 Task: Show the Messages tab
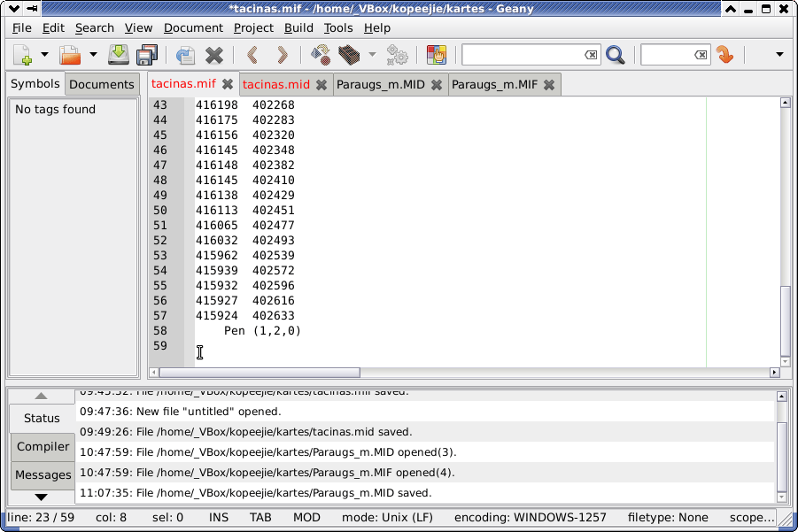tap(43, 475)
